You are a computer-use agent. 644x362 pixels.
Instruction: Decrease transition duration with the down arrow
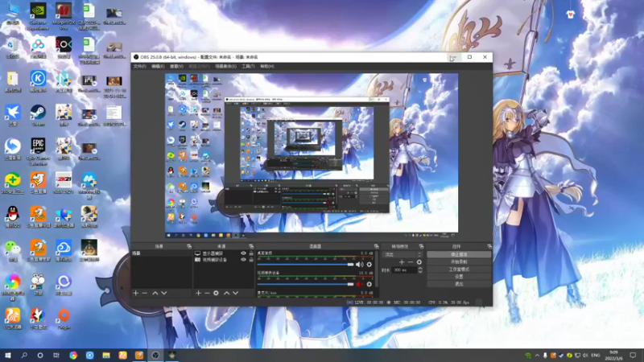click(419, 272)
